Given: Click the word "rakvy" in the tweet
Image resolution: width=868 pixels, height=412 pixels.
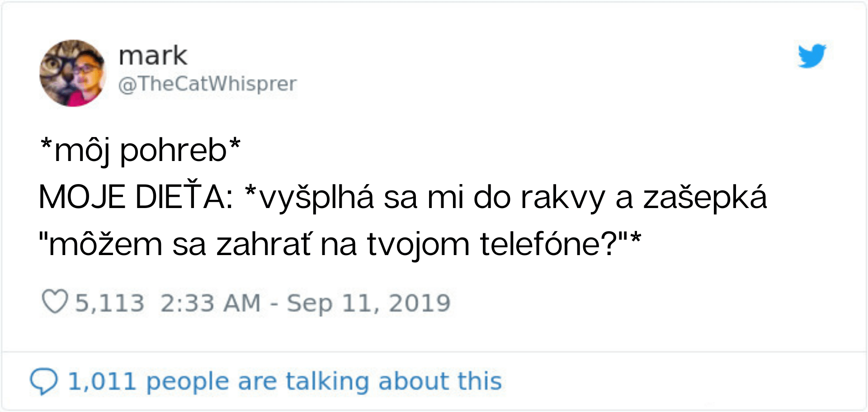Looking at the screenshot, I should click(562, 197).
